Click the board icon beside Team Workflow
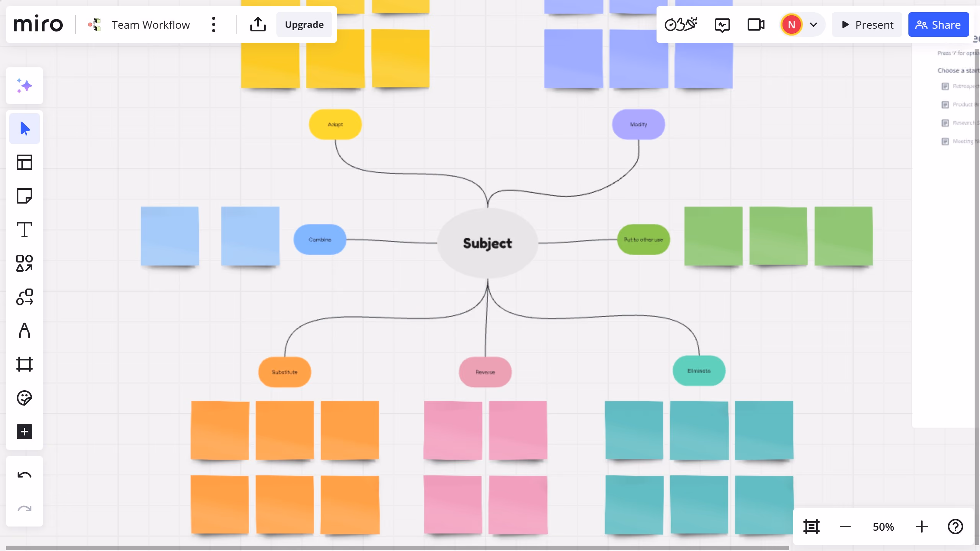980x551 pixels. [x=95, y=24]
